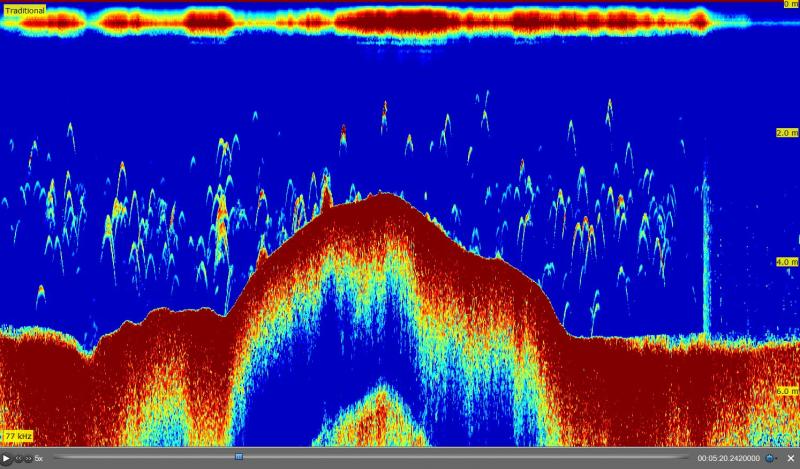
Task: Click the 5x playback speed label
Action: coord(39,458)
